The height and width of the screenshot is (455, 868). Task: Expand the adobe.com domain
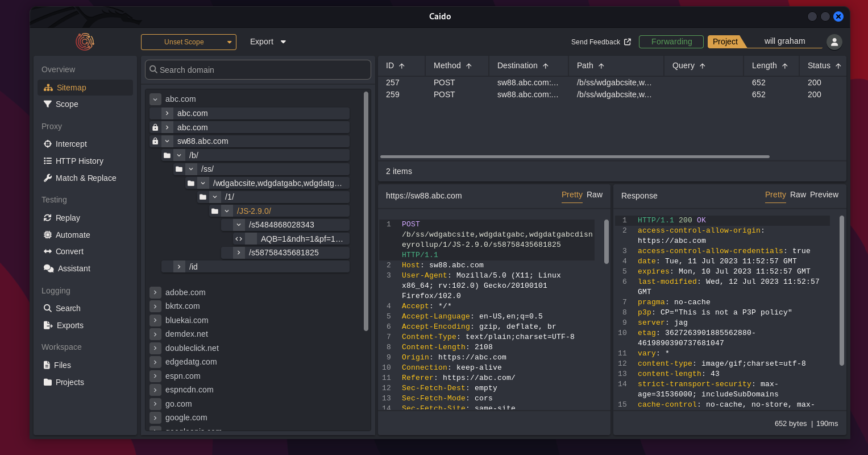coord(155,292)
